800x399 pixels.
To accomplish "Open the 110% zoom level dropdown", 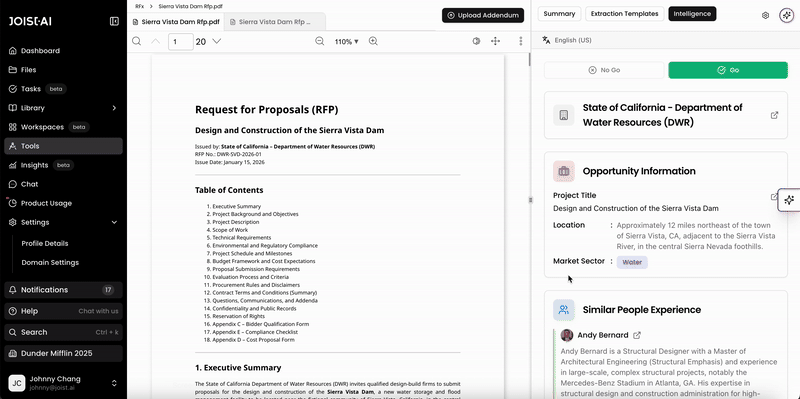I will click(x=346, y=41).
